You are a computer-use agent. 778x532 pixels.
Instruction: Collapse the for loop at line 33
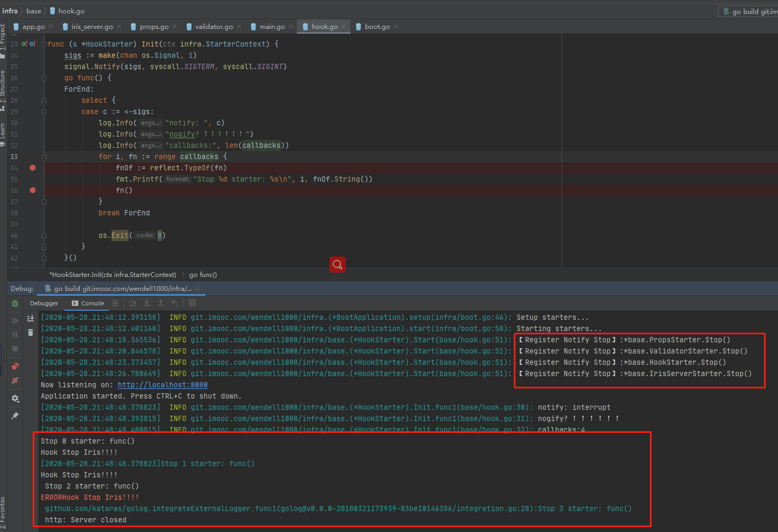(x=44, y=157)
